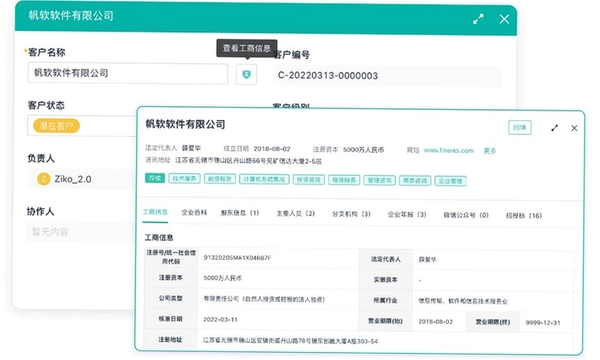Click the 负责人 field label
600x360 pixels.
[41, 158]
